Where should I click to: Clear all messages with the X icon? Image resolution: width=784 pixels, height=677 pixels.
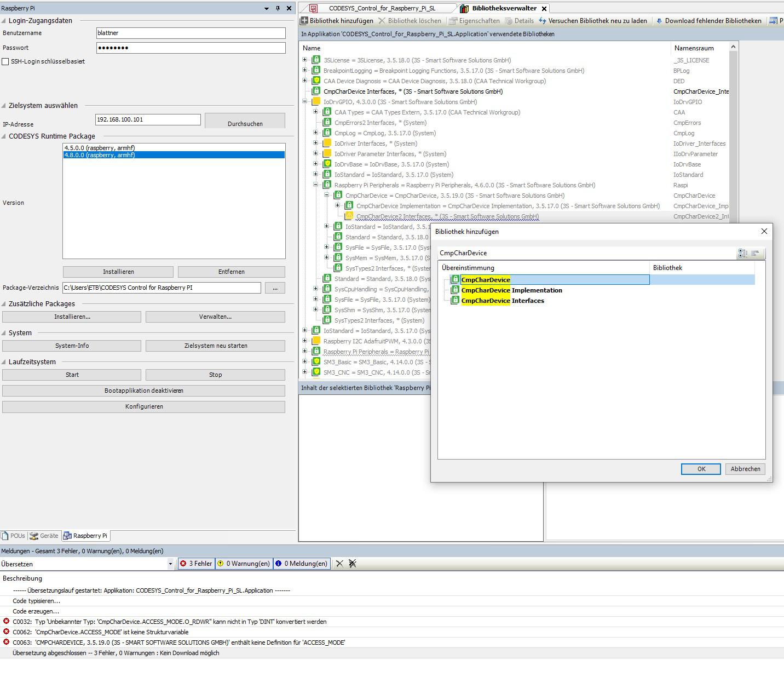[x=339, y=563]
